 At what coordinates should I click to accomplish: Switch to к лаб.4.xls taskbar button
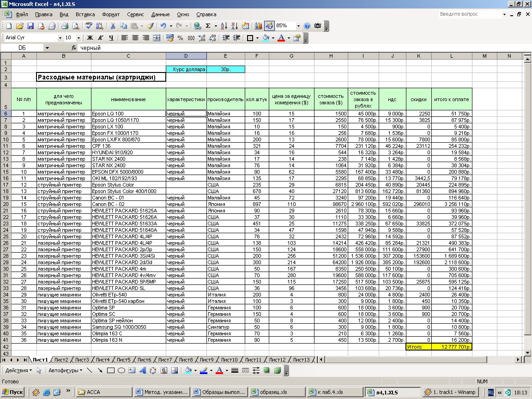coord(334,392)
